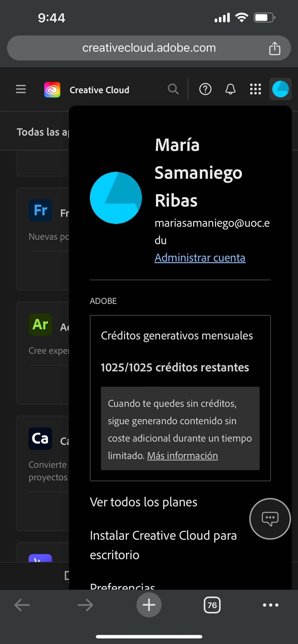Open the hamburger navigation menu

(21, 89)
